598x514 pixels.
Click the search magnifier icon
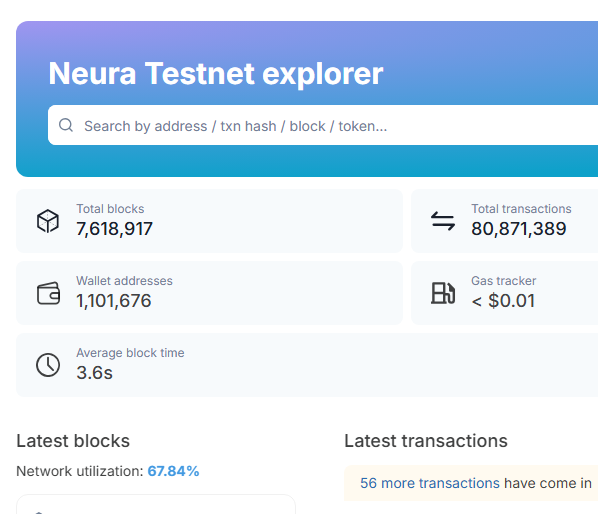click(x=66, y=125)
